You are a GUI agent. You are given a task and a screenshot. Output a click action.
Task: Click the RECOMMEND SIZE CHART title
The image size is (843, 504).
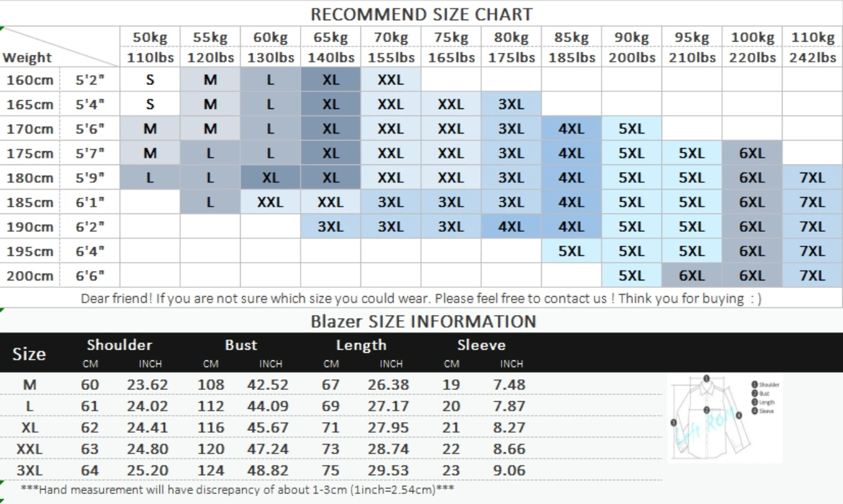421,14
